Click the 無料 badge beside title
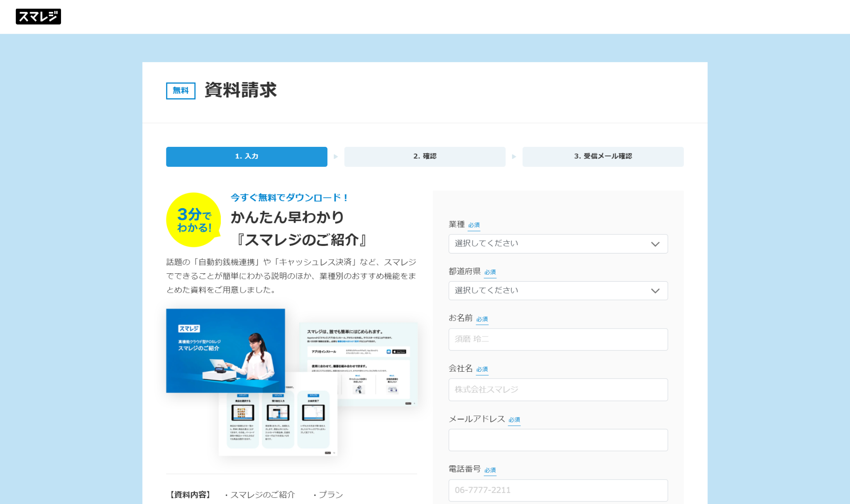 (x=181, y=90)
